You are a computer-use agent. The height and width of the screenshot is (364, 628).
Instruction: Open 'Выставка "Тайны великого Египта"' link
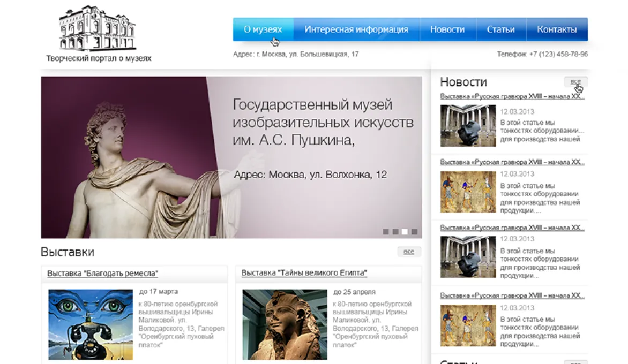click(x=304, y=273)
